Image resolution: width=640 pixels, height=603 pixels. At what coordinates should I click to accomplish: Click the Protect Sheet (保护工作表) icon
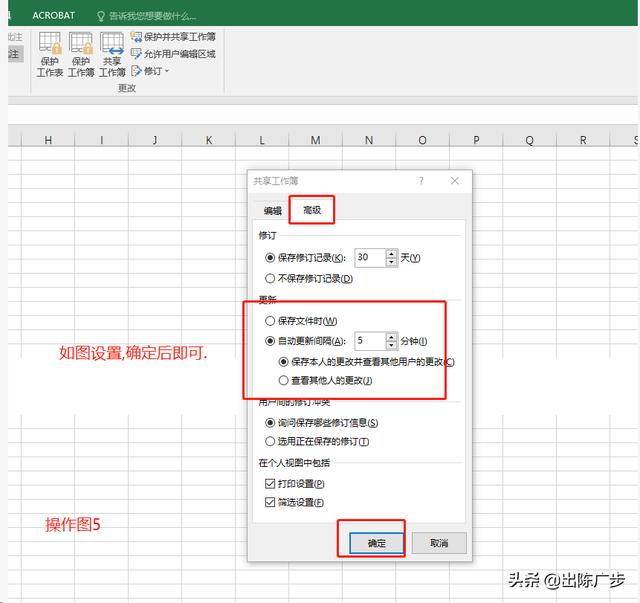[50, 55]
